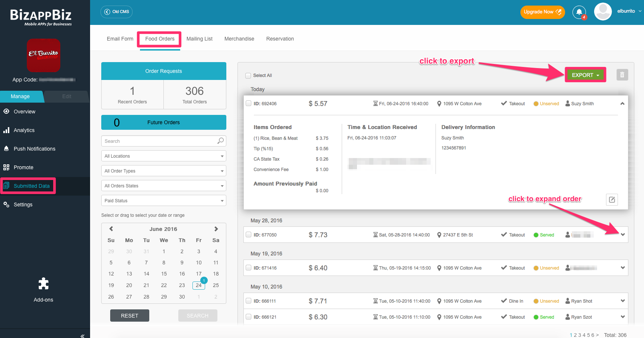Click the green EXPORT button
Viewport: 644px width, 338px height.
click(x=585, y=75)
